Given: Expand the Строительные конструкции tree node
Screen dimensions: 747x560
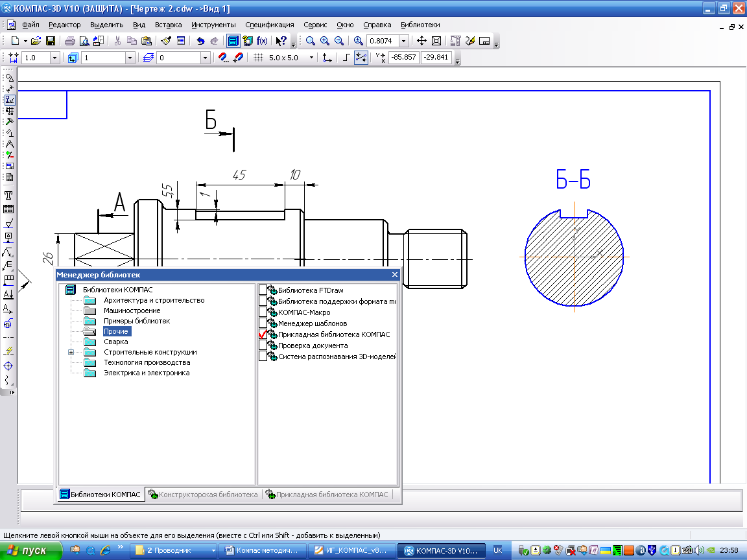Looking at the screenshot, I should (x=71, y=352).
